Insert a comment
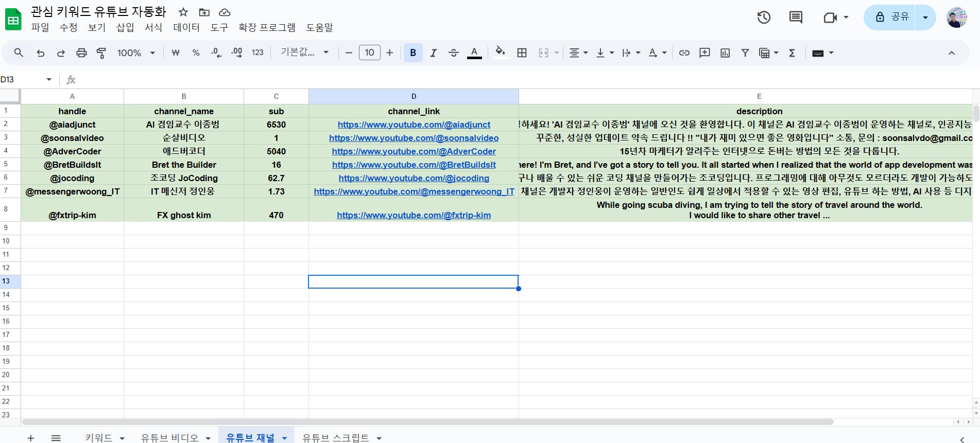The width and height of the screenshot is (980, 443). click(704, 52)
